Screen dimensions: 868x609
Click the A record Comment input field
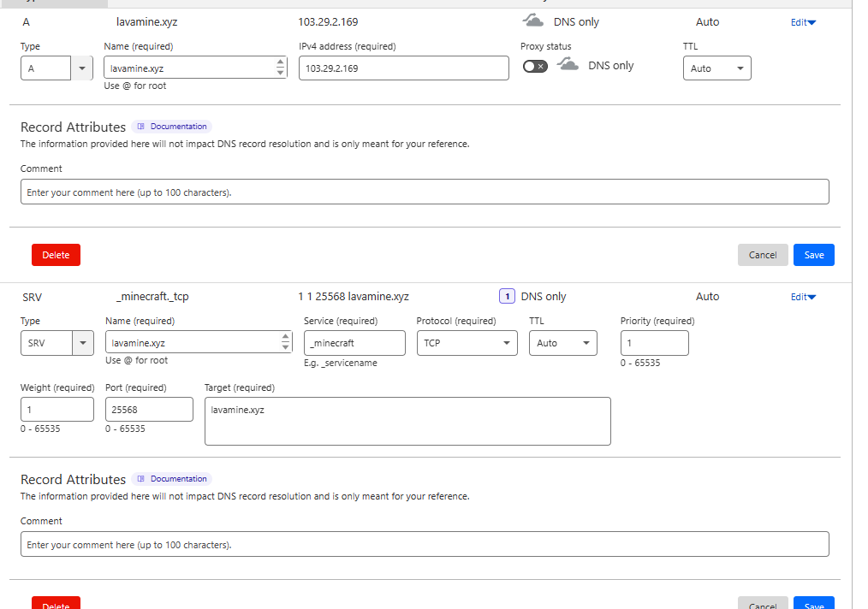[x=425, y=192]
